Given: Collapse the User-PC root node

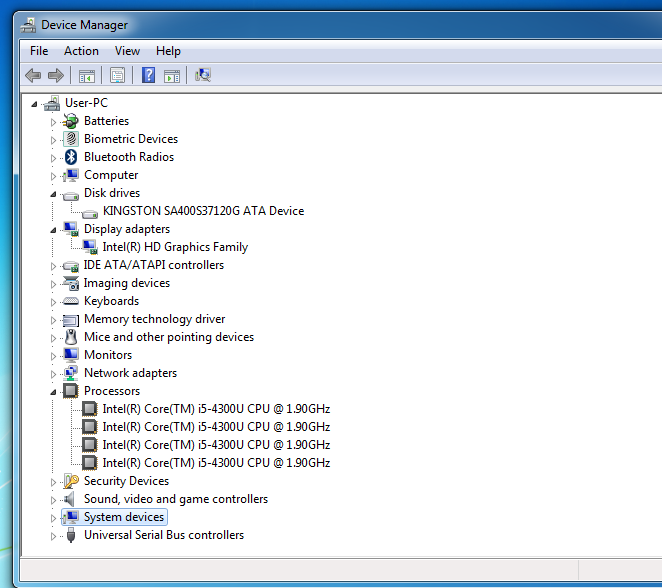Looking at the screenshot, I should (34, 104).
